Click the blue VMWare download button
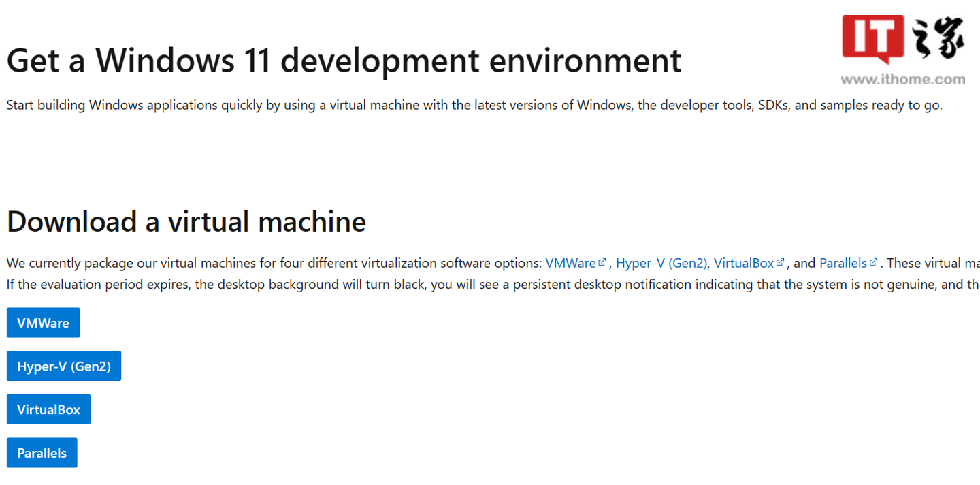Screen dimensions: 980x485 [43, 323]
